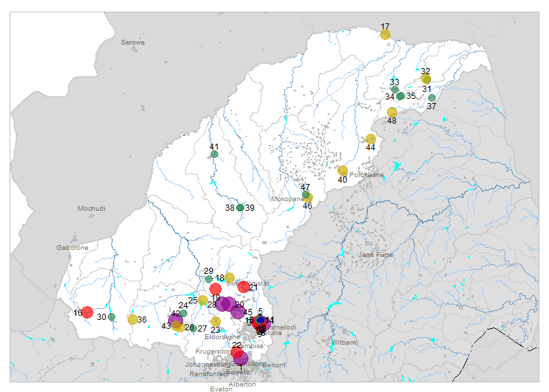
Task: Click the green marker numbered 30
Action: pyautogui.click(x=112, y=316)
